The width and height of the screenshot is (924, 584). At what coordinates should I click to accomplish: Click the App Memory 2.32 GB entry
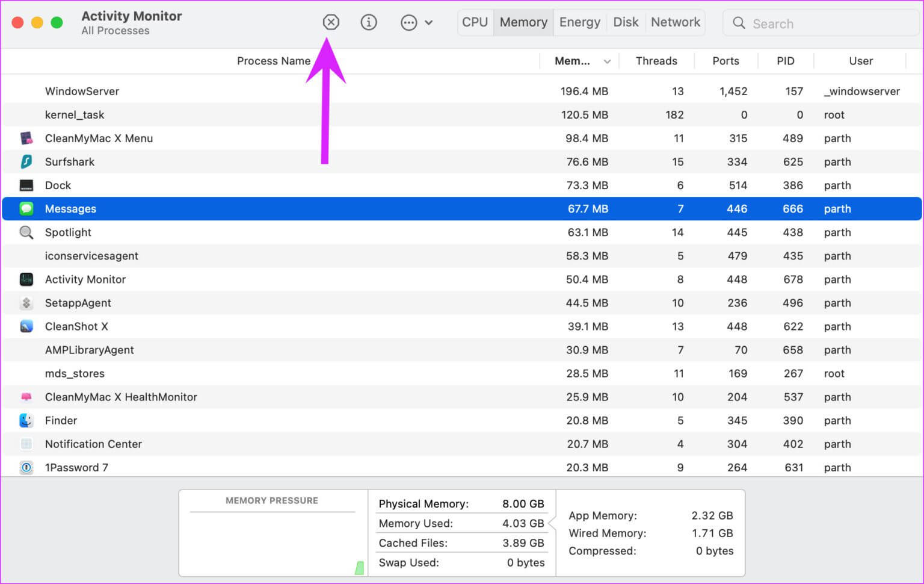pyautogui.click(x=651, y=516)
